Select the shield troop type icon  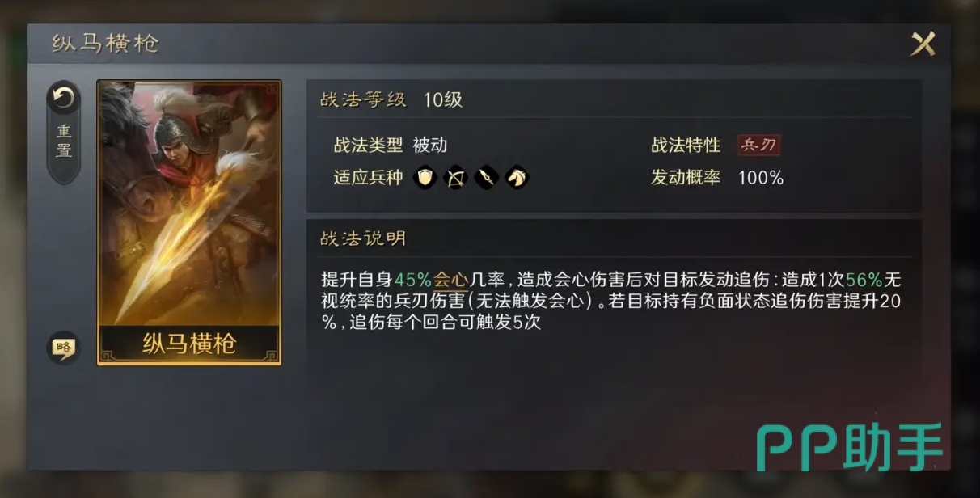[425, 177]
